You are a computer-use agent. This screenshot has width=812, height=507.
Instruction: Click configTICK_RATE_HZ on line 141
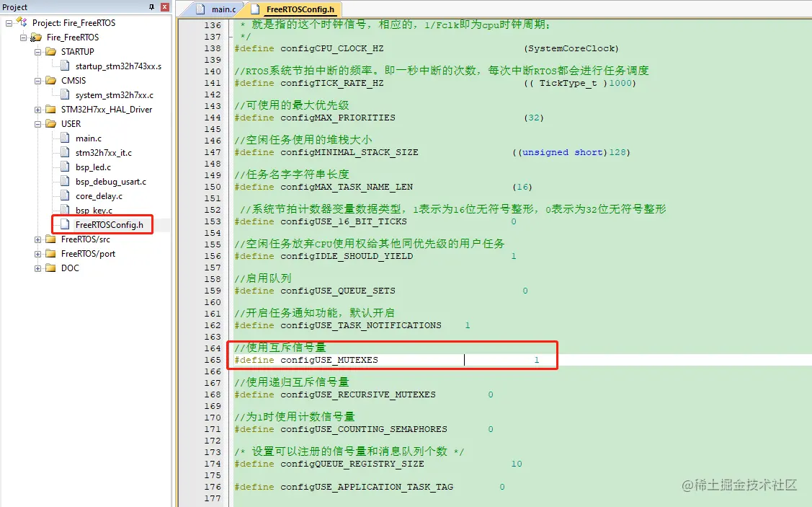click(332, 83)
